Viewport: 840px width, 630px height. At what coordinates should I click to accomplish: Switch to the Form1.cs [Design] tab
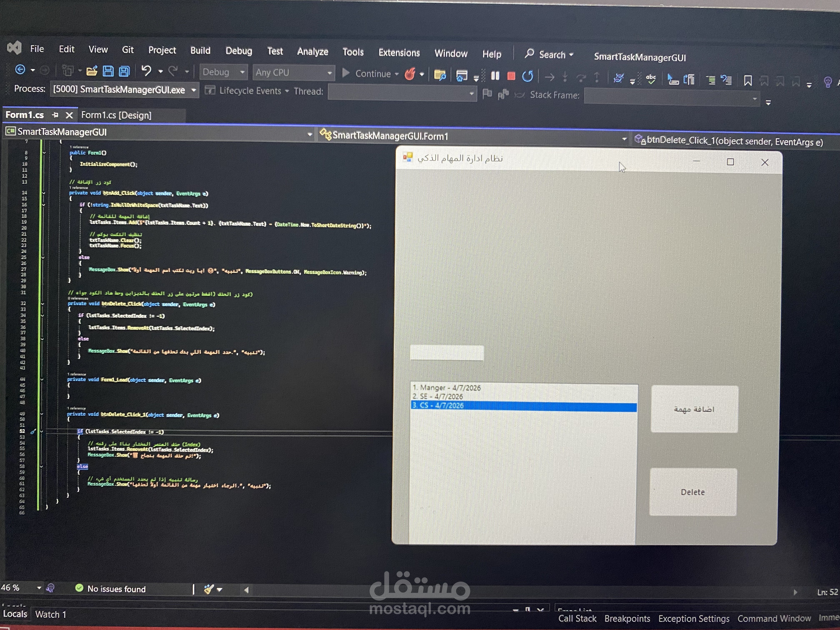click(117, 115)
